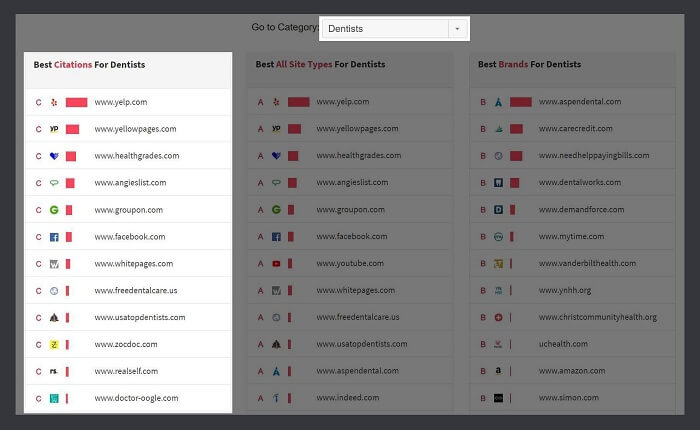Open www.yellowpages.com in Citations list
Viewport: 700px width, 430px height.
click(135, 129)
